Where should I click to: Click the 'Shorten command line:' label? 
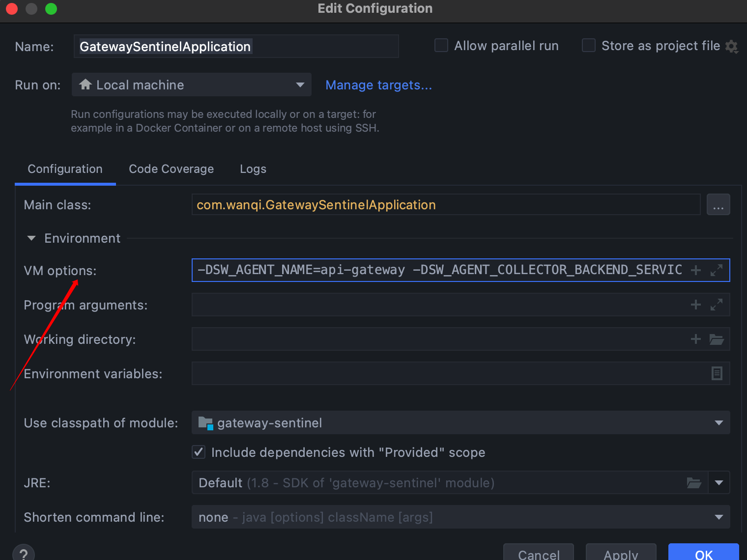tap(94, 517)
